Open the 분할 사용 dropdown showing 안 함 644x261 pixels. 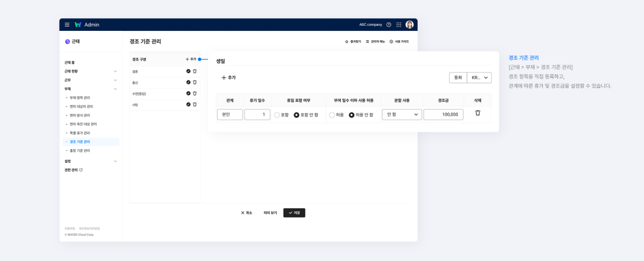(x=402, y=114)
